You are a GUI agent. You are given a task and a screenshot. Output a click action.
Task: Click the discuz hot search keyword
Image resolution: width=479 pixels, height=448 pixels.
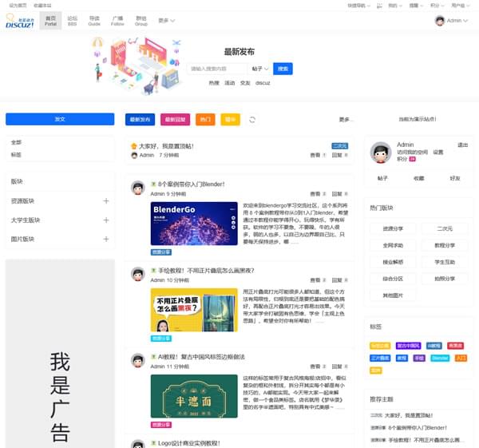click(x=263, y=83)
